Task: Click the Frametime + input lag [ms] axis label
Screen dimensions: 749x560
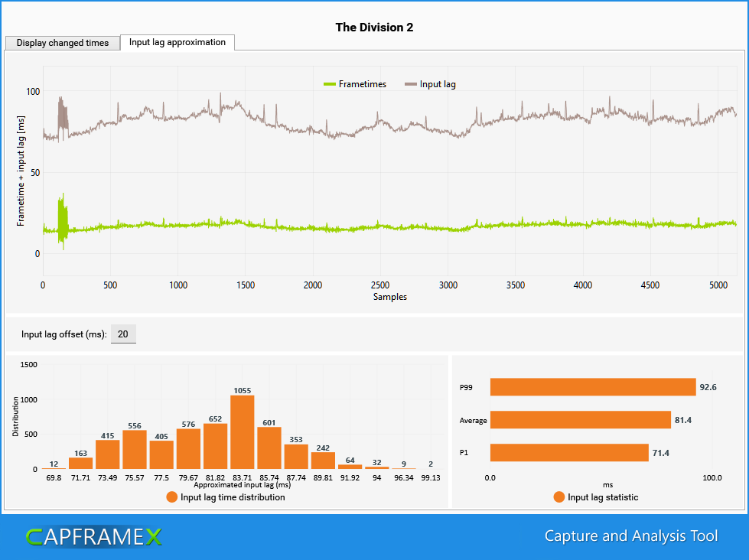Action: pos(21,171)
